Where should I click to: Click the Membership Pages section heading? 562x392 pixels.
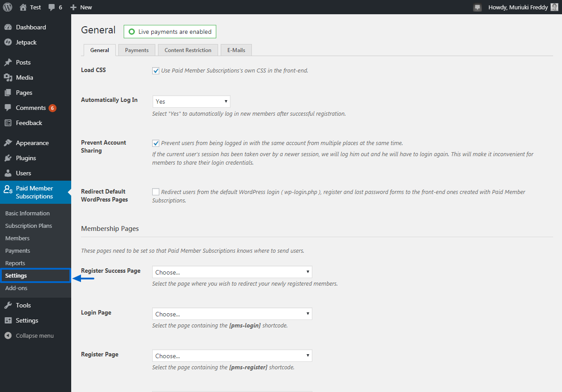coord(110,228)
